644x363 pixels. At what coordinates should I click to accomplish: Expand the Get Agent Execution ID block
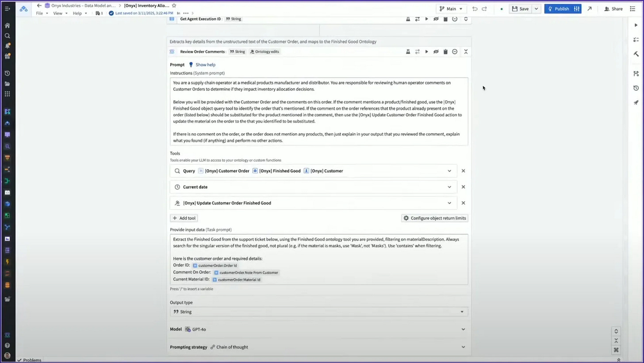466,19
